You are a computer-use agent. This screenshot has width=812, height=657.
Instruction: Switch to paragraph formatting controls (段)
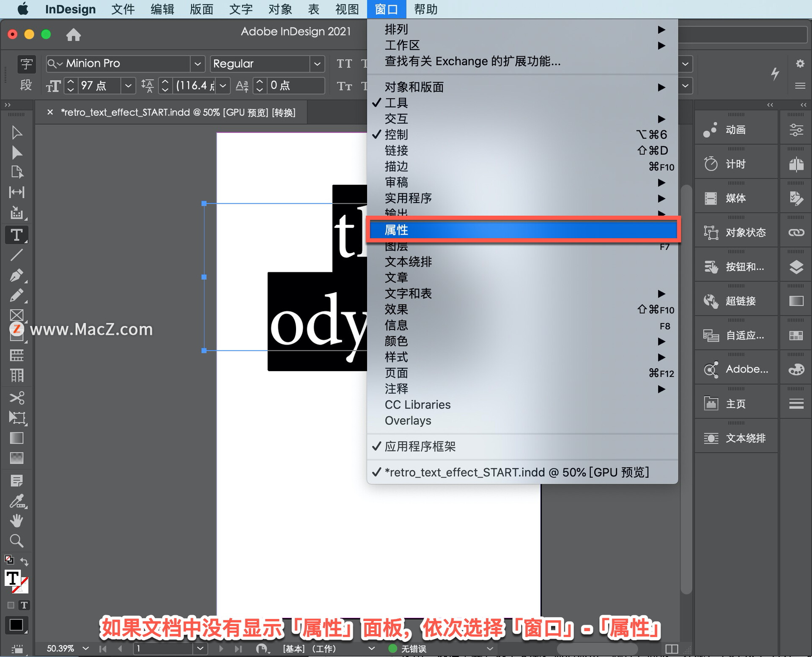pyautogui.click(x=26, y=85)
